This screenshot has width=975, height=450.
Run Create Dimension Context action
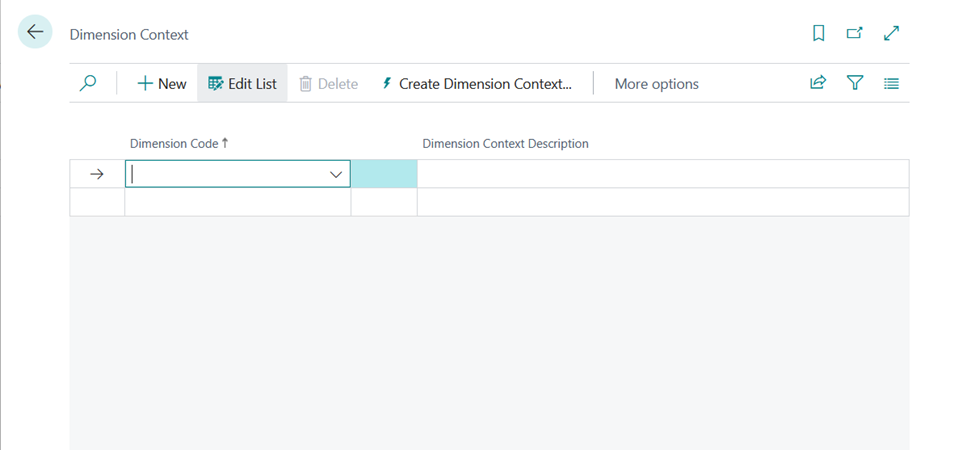click(476, 84)
